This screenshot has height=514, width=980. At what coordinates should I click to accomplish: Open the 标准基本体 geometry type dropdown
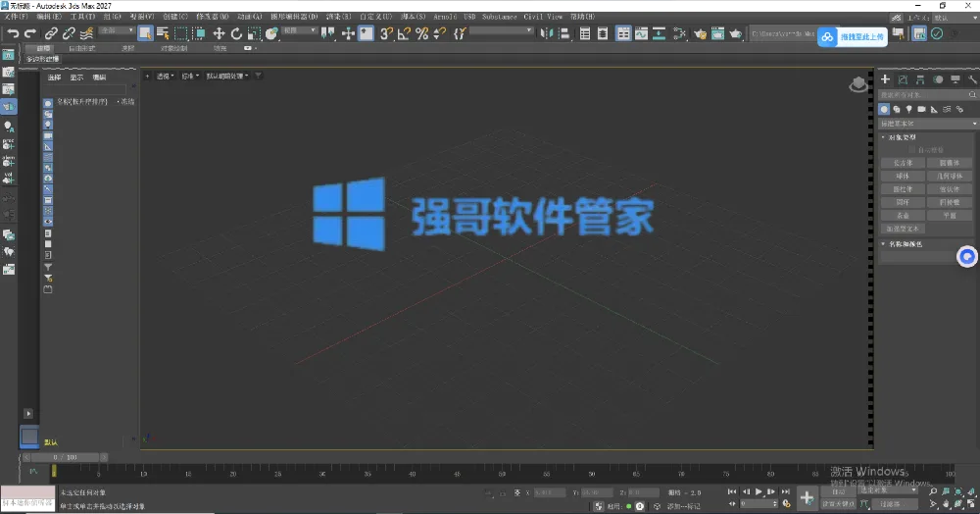coord(928,124)
